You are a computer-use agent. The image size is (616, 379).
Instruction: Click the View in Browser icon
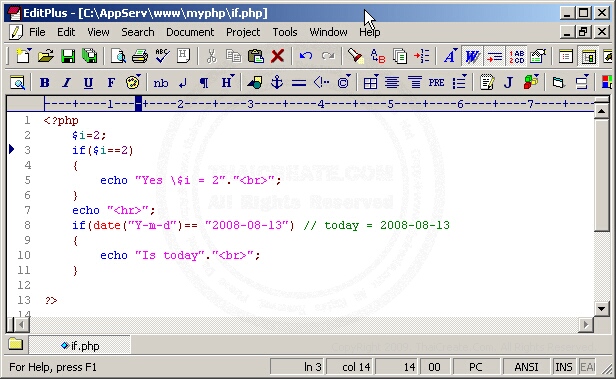[18, 82]
